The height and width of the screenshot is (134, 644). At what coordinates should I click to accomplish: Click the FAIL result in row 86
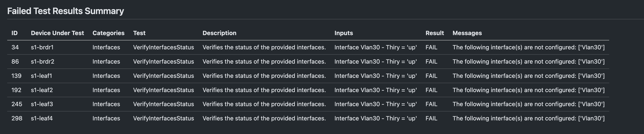[x=431, y=62]
